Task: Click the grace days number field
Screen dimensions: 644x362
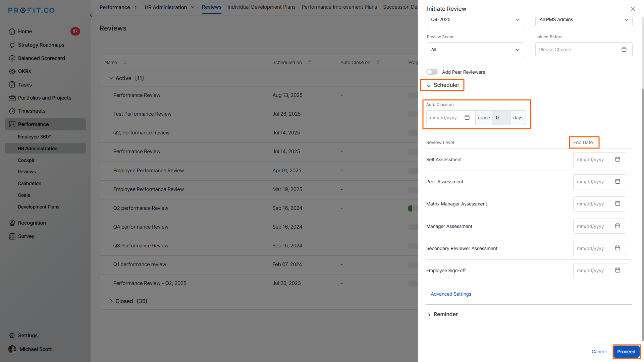Action: (x=501, y=118)
